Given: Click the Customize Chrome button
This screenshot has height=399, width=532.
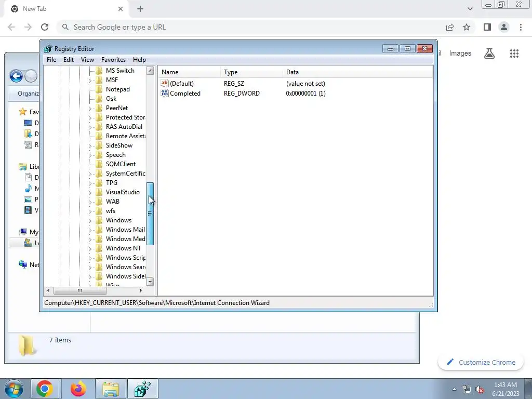Looking at the screenshot, I should click(x=481, y=362).
